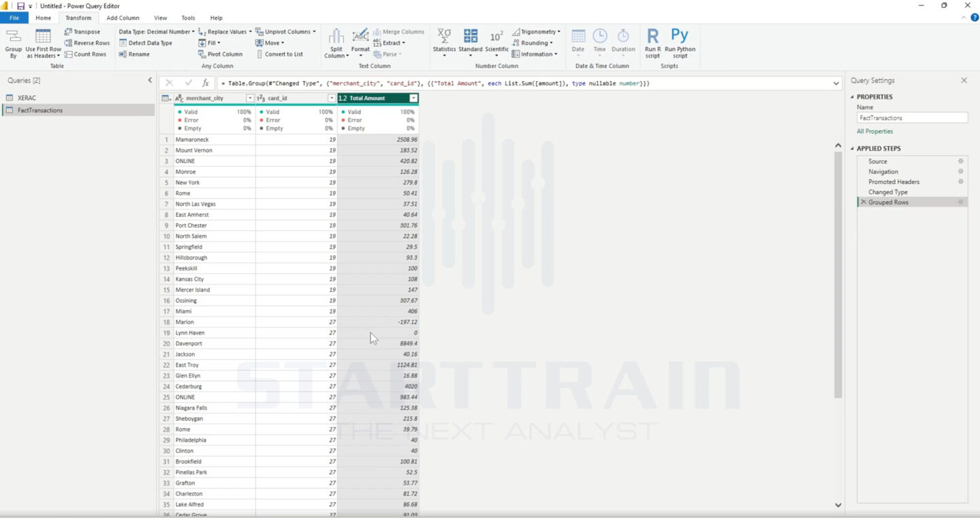Screen dimensions: 980x518
Task: Click Run Python script
Action: click(x=680, y=44)
